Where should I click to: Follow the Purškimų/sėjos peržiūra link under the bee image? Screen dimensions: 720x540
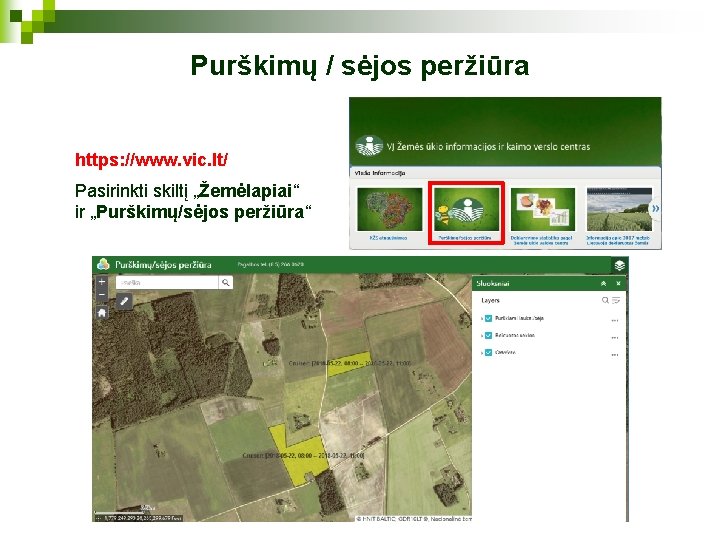point(465,238)
